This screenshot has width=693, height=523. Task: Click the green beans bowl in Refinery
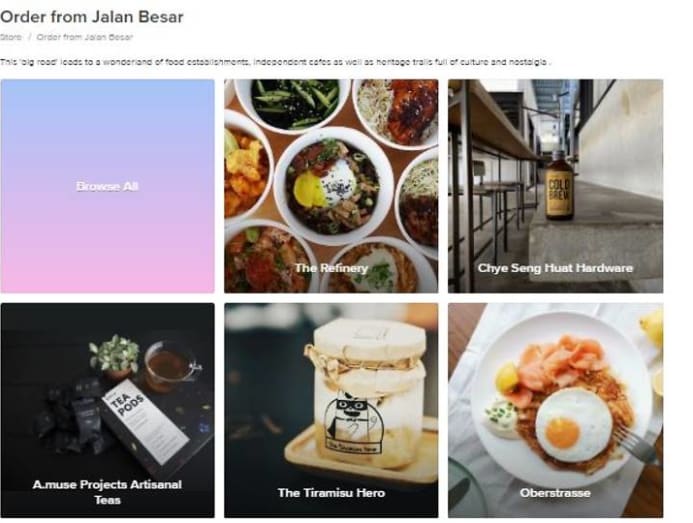click(x=293, y=103)
